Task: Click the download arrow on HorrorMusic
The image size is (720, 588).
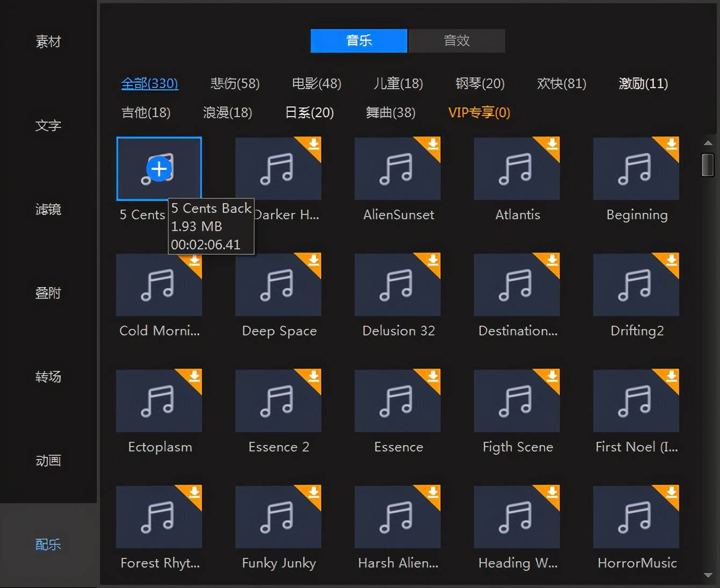Action: (671, 494)
